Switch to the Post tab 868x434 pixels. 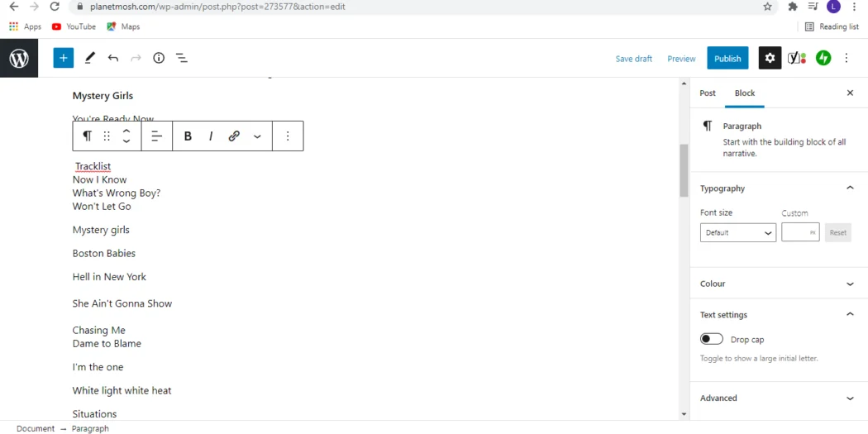point(708,93)
